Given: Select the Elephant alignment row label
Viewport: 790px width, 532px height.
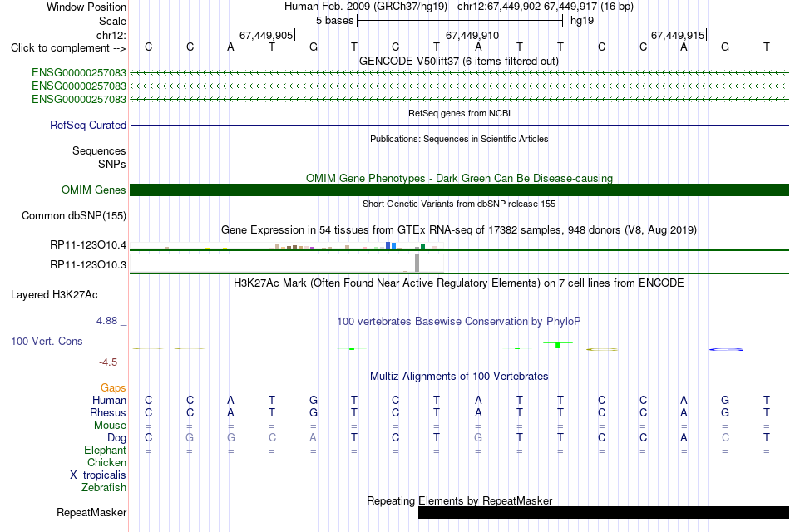Looking at the screenshot, I should pyautogui.click(x=105, y=450).
